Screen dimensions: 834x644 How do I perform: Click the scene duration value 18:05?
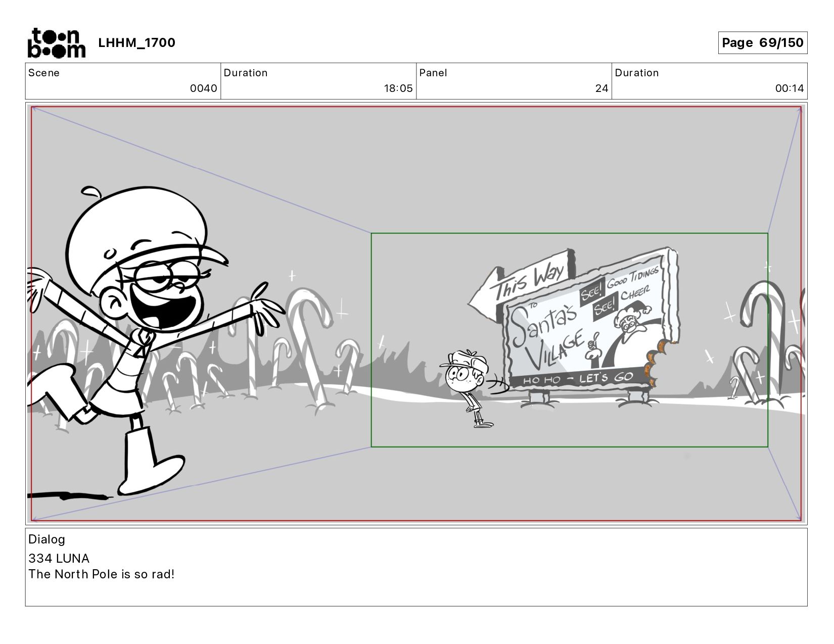(x=398, y=88)
